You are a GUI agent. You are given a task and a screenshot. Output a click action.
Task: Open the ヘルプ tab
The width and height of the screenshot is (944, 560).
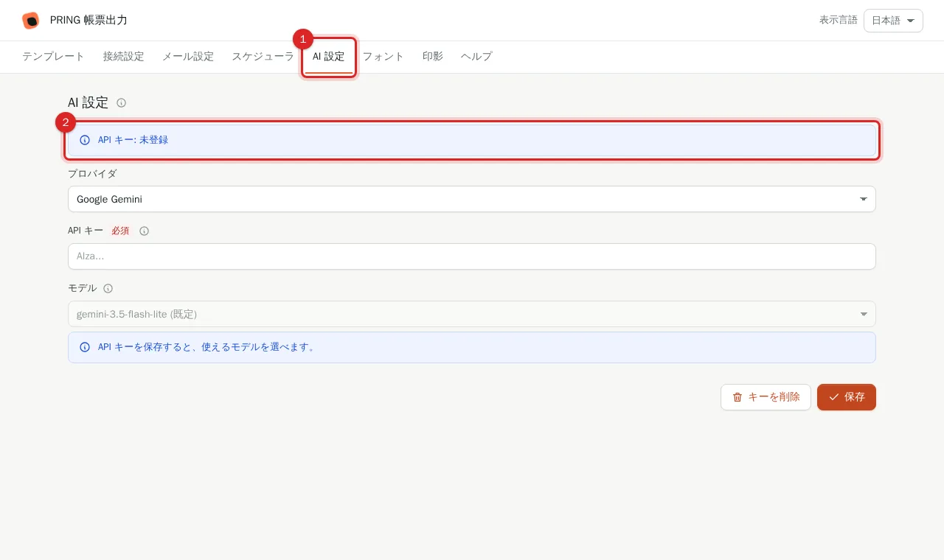pyautogui.click(x=476, y=57)
